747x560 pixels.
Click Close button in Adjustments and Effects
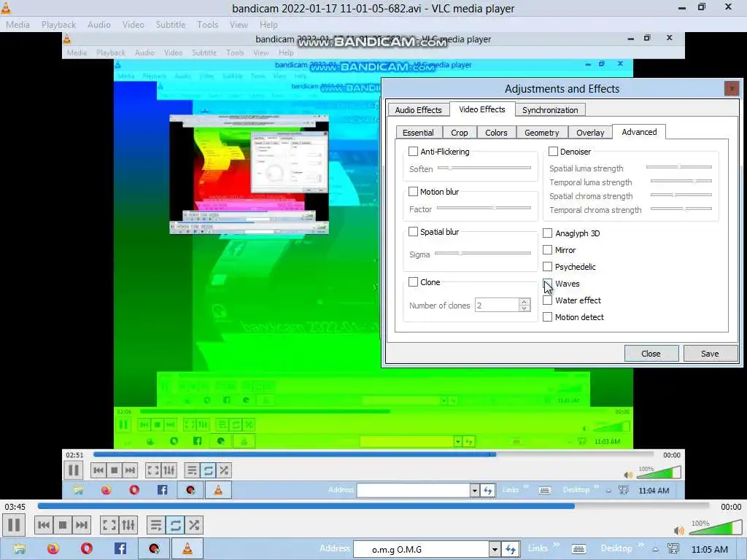651,354
